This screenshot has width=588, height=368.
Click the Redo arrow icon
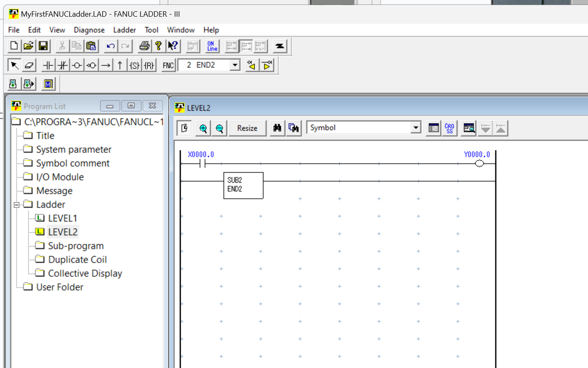coord(125,46)
